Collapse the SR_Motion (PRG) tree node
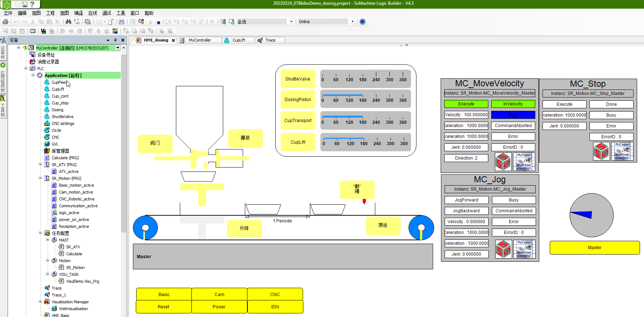The image size is (644, 317). pos(40,178)
